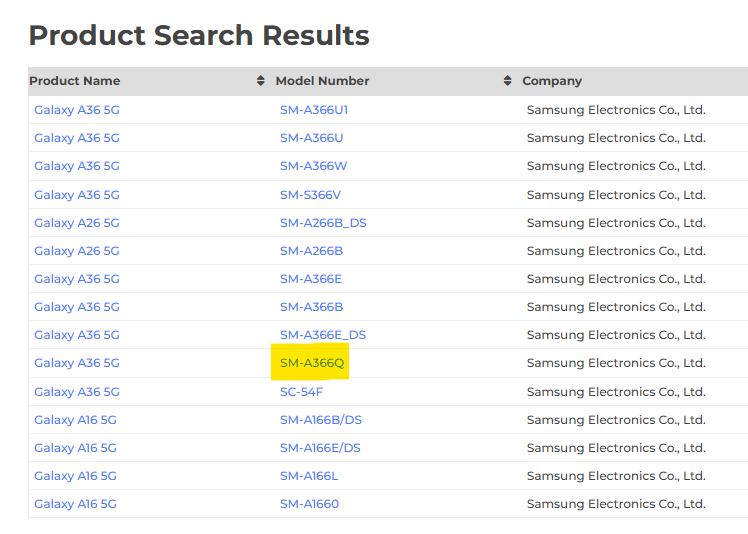Open SM-S366V model link
The image size is (748, 534).
311,195
